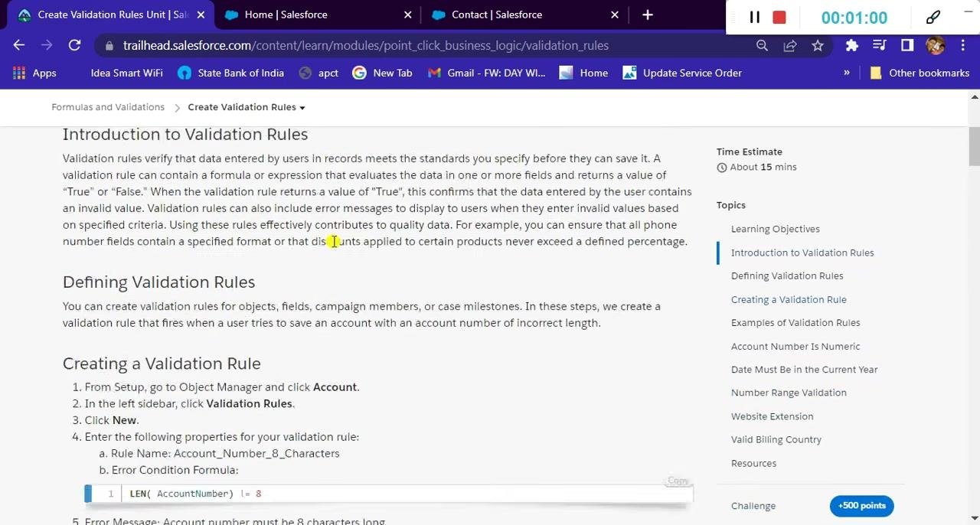Open the media control playlist icon
Screen dimensions: 980x525
coord(879,46)
